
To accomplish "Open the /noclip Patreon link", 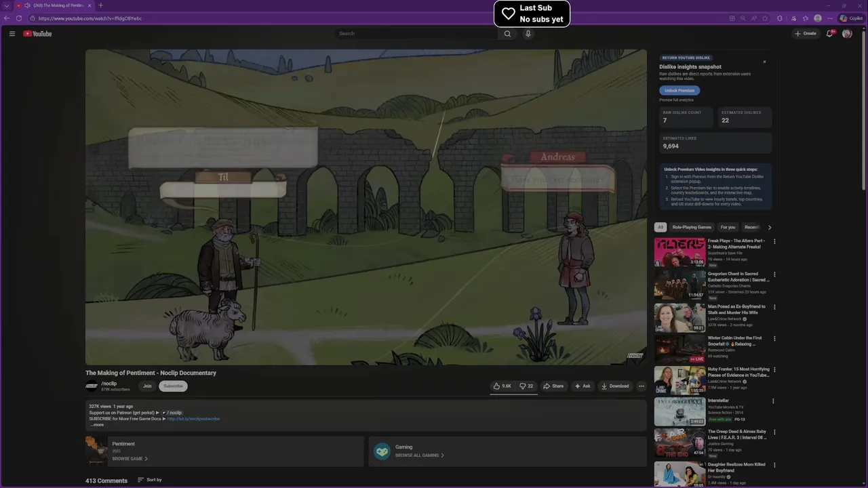I will 172,413.
